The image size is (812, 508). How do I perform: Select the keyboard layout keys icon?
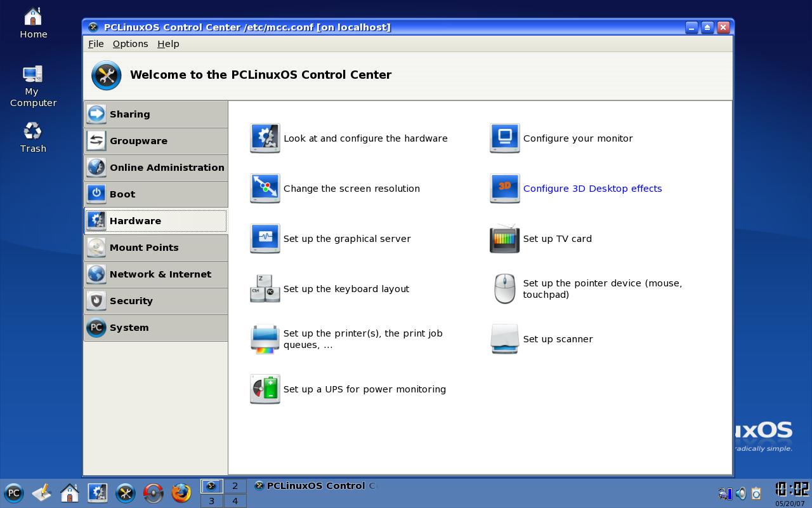(x=265, y=288)
